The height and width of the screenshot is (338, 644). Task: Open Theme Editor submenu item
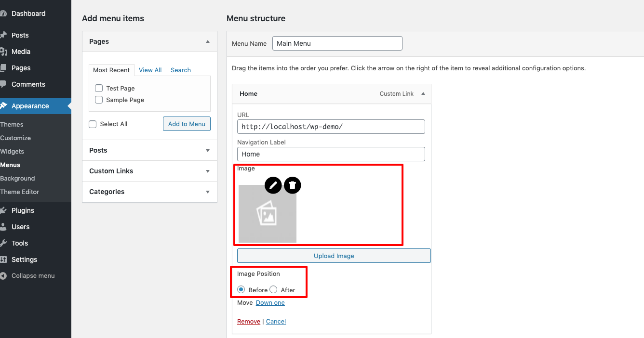[x=20, y=192]
